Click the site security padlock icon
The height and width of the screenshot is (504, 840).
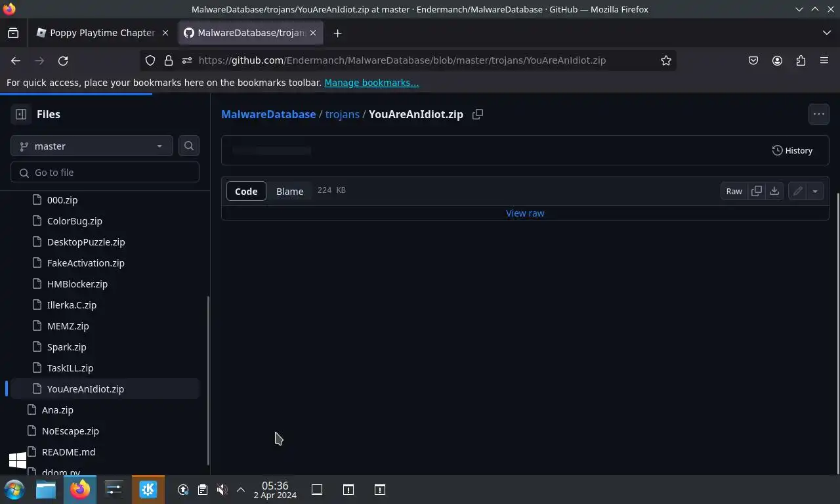(x=169, y=60)
